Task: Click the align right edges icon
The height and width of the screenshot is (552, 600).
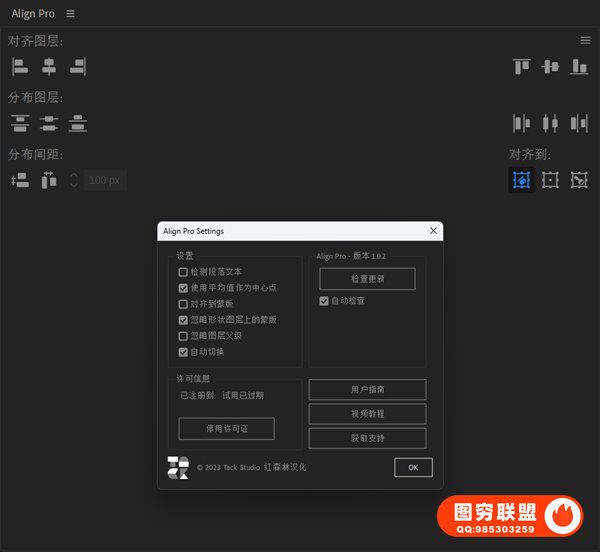Action: (x=78, y=66)
